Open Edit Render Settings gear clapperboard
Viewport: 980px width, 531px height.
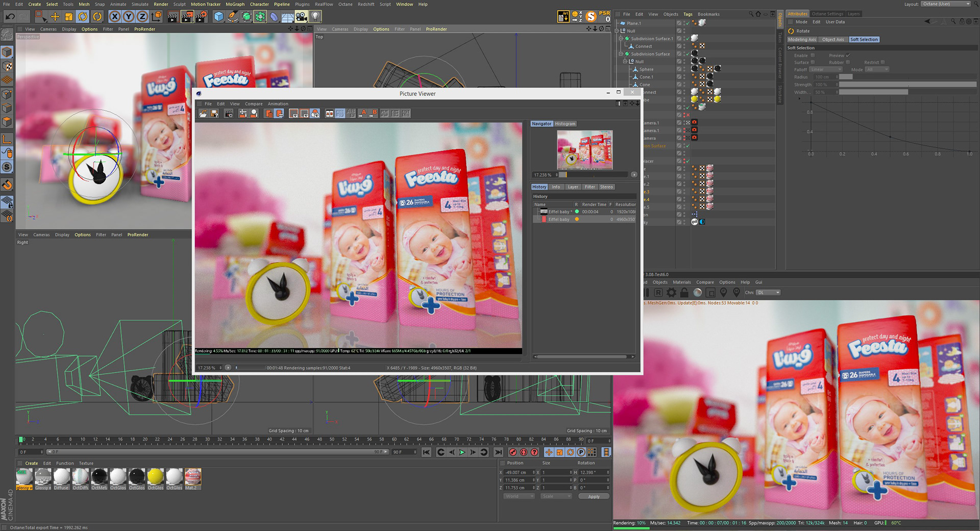(x=202, y=17)
